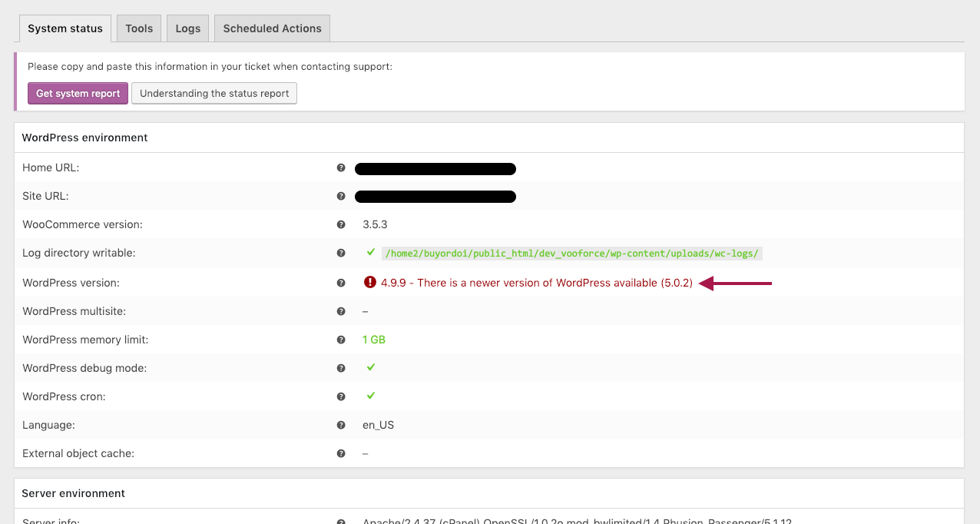The image size is (980, 524).
Task: Click the Site URL label
Action: point(45,196)
